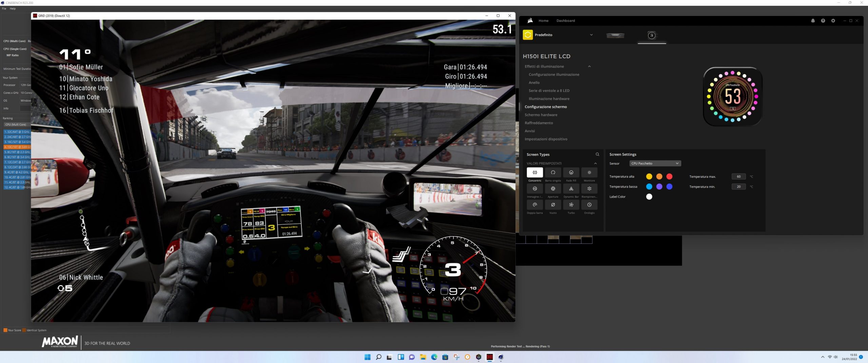Open iCUE help question mark
868x363 pixels.
pyautogui.click(x=823, y=21)
